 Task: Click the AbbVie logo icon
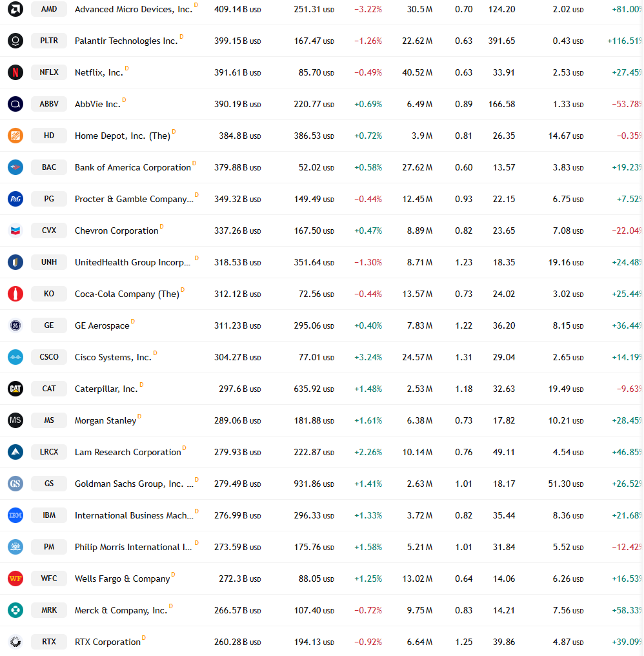(15, 104)
